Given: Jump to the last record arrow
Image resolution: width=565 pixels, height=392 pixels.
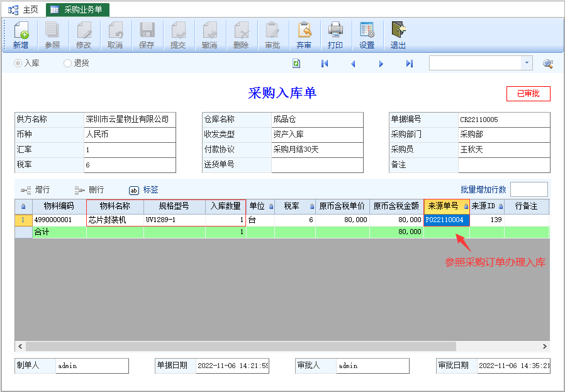Looking at the screenshot, I should pos(410,64).
